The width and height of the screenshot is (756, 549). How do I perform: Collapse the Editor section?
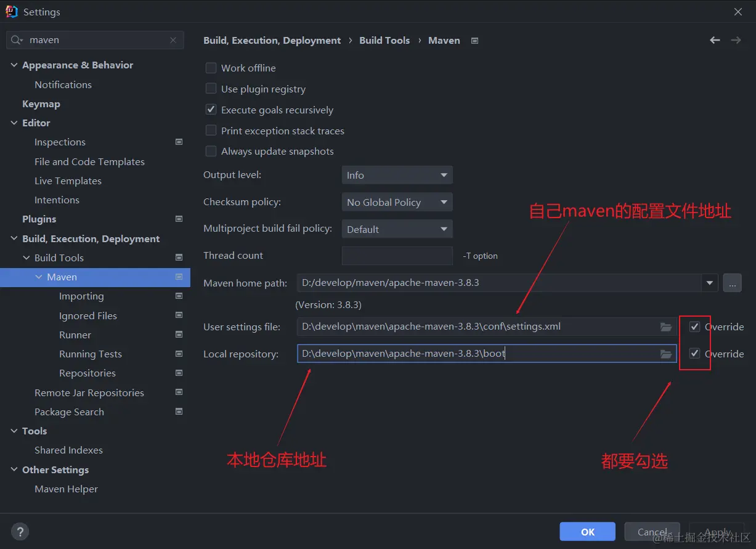point(14,123)
